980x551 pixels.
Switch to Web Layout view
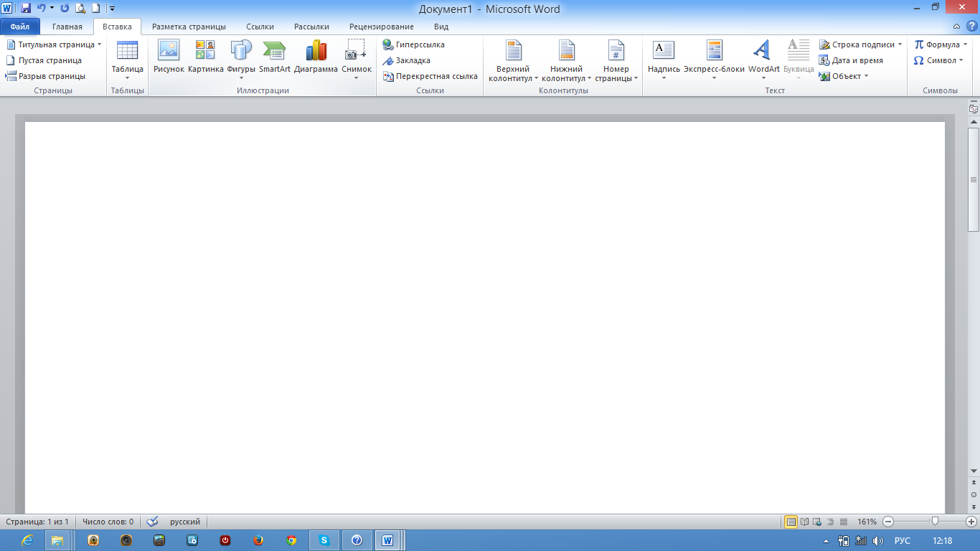point(818,522)
